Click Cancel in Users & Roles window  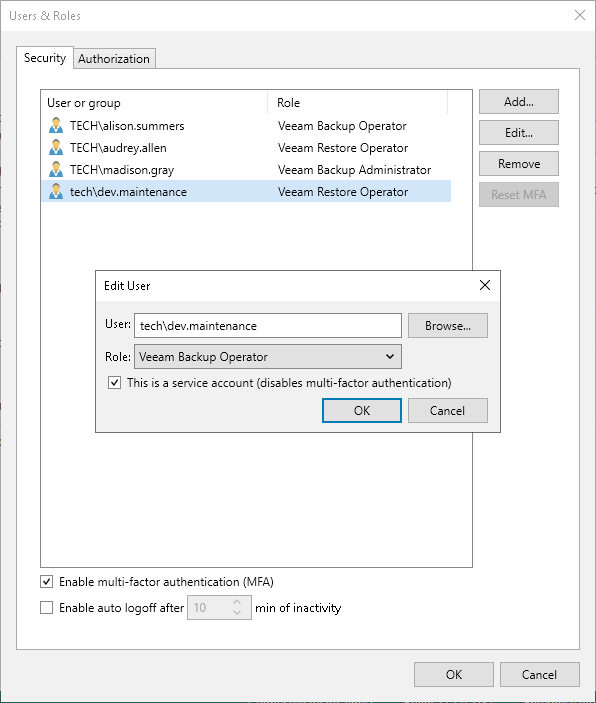(540, 675)
